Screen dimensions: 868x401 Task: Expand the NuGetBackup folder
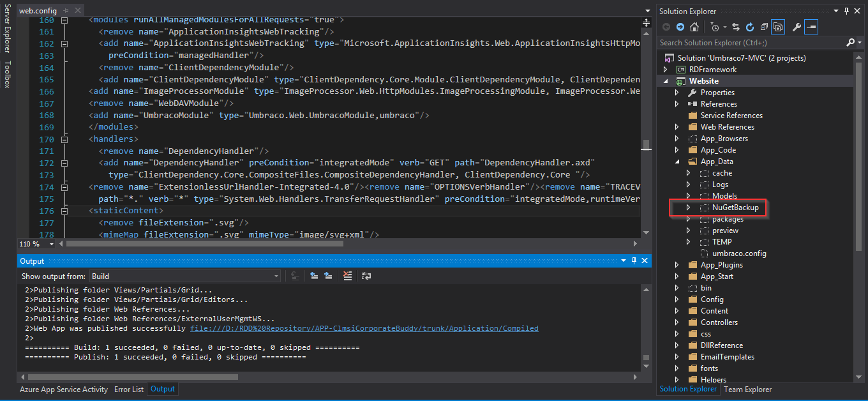(x=689, y=208)
